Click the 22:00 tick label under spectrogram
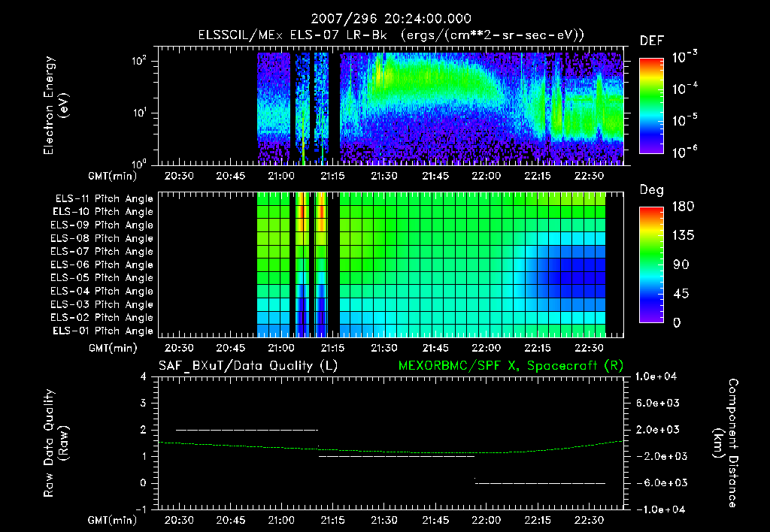Screen dimensions: 770x532 pyautogui.click(x=487, y=176)
